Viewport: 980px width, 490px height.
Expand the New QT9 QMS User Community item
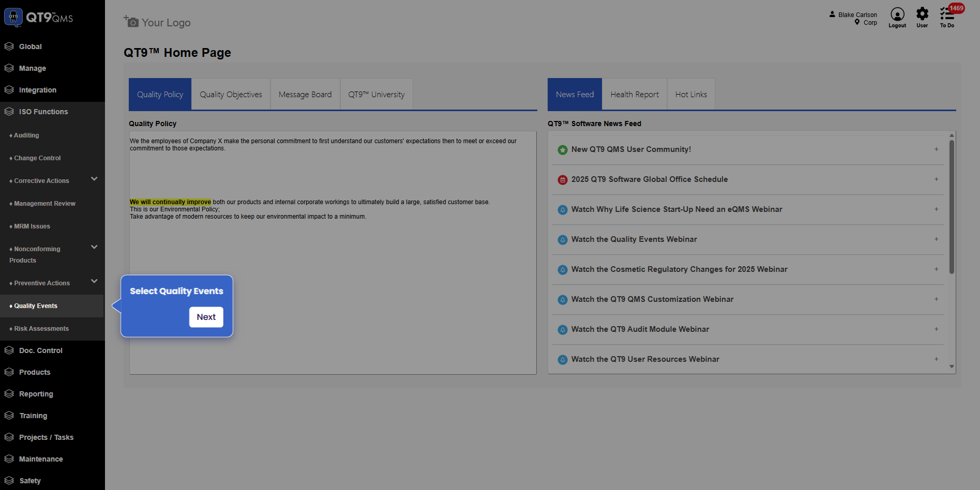point(936,149)
